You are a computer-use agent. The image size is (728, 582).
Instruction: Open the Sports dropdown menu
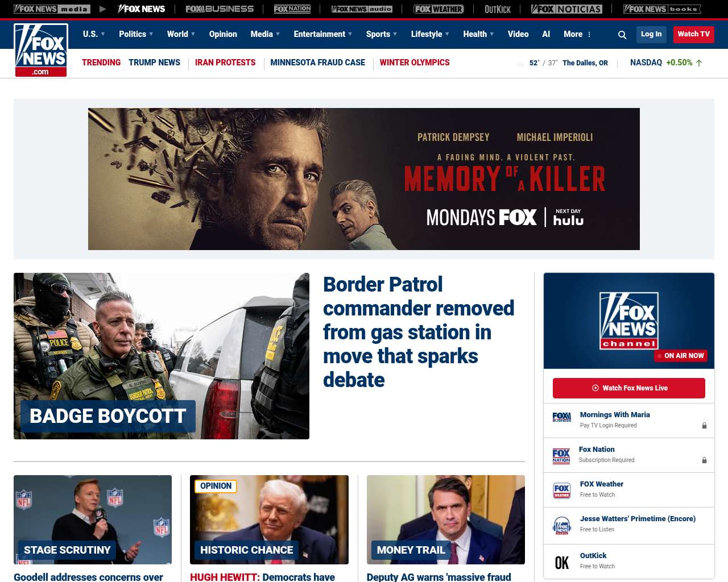382,34
